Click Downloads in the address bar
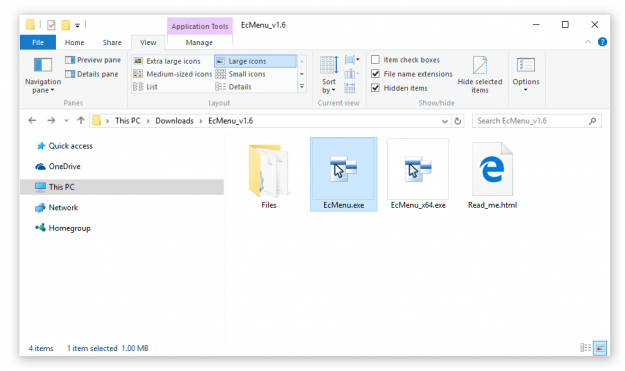Viewport: 625px width, 371px height. tap(174, 121)
